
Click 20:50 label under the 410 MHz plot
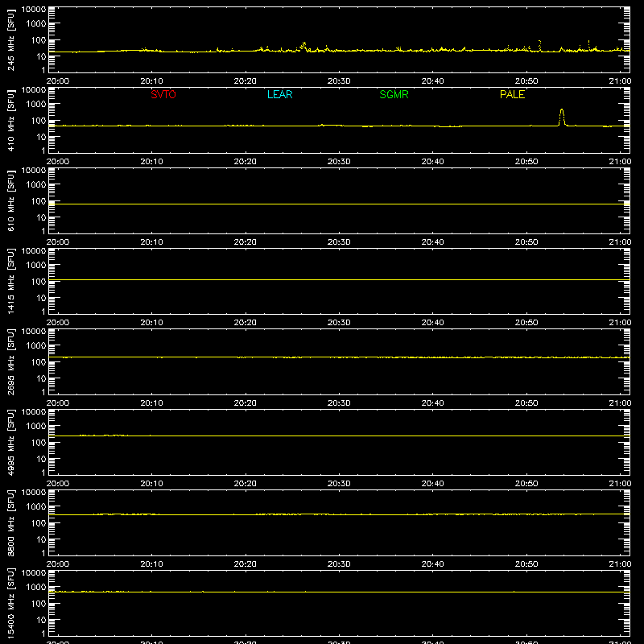[x=526, y=162]
